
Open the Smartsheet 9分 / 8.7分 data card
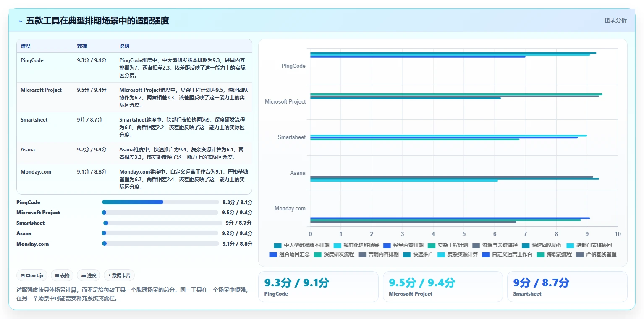(x=567, y=287)
